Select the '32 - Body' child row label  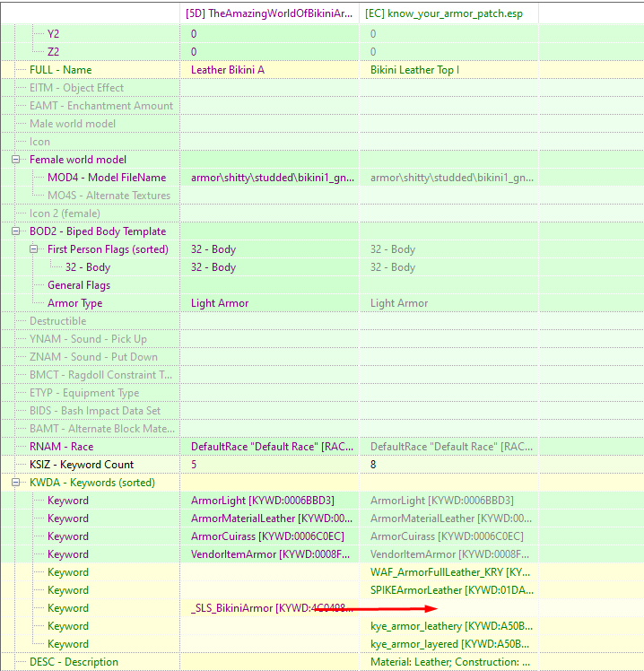coord(88,267)
